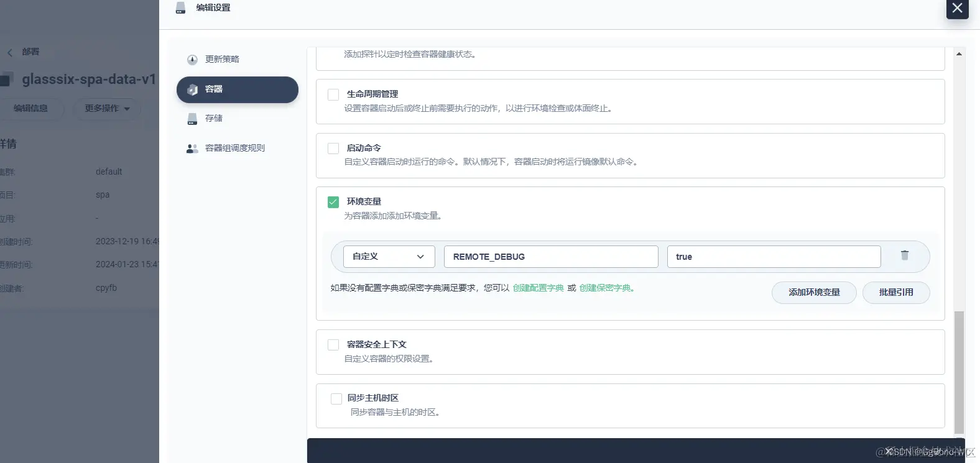Enable the 容器安全上下文 checkbox

click(333, 345)
